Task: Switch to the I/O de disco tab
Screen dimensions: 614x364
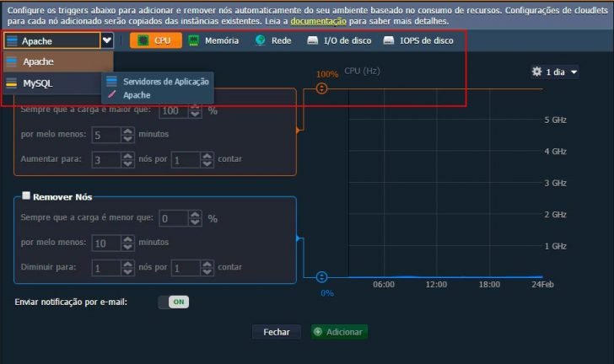Action: [x=339, y=40]
